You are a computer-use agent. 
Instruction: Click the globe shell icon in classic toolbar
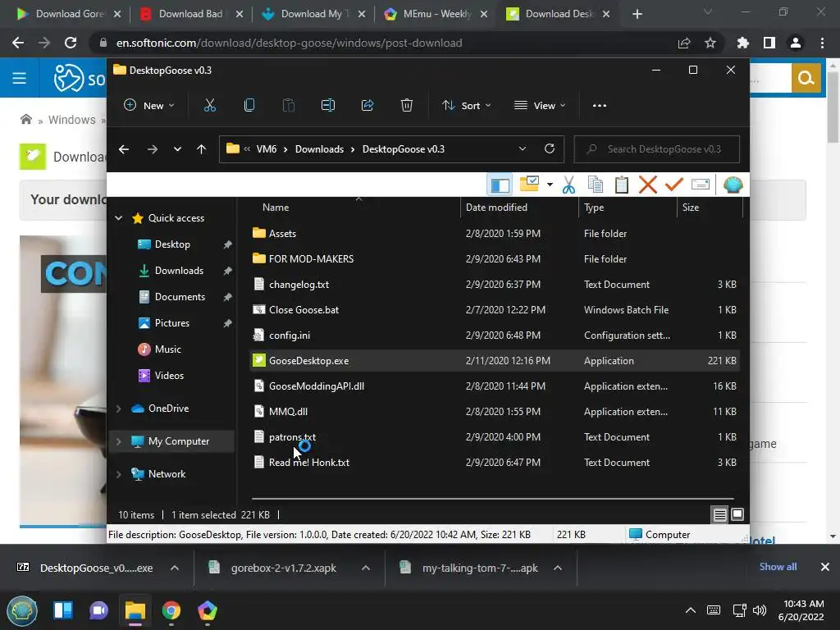click(733, 185)
